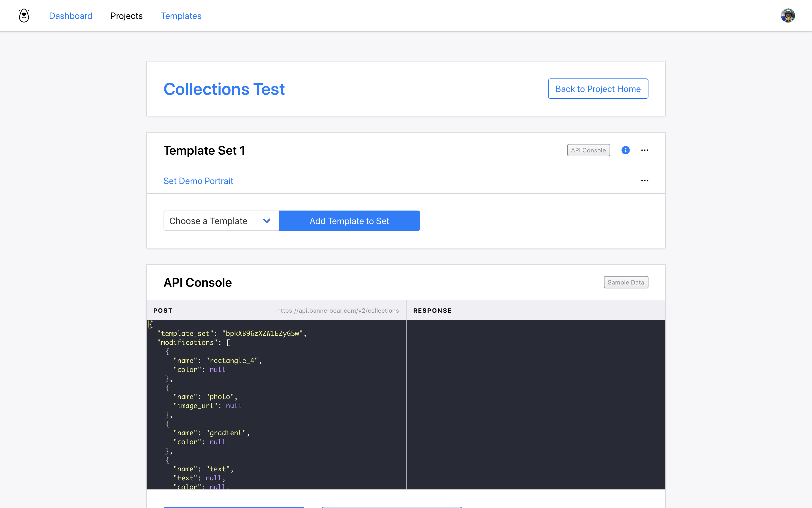
Task: Click the "gradient" name value in the JSON
Action: pyautogui.click(x=226, y=433)
